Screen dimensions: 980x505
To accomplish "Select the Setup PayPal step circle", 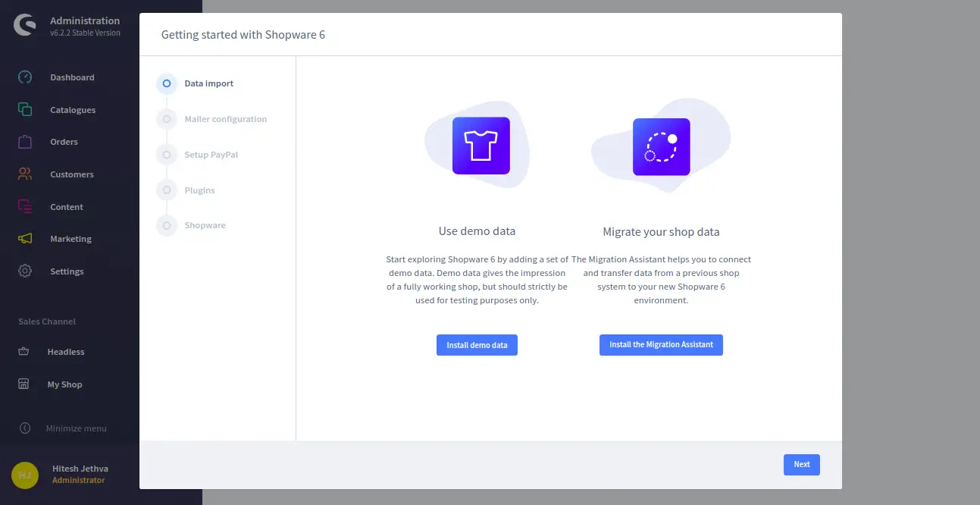I will (x=167, y=155).
